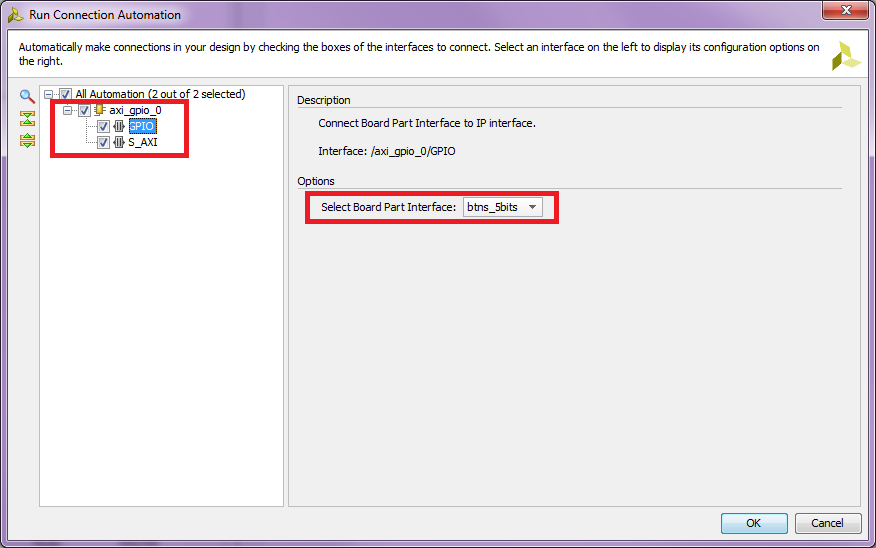Click the Description section heading
The width and height of the screenshot is (876, 548).
click(x=323, y=100)
